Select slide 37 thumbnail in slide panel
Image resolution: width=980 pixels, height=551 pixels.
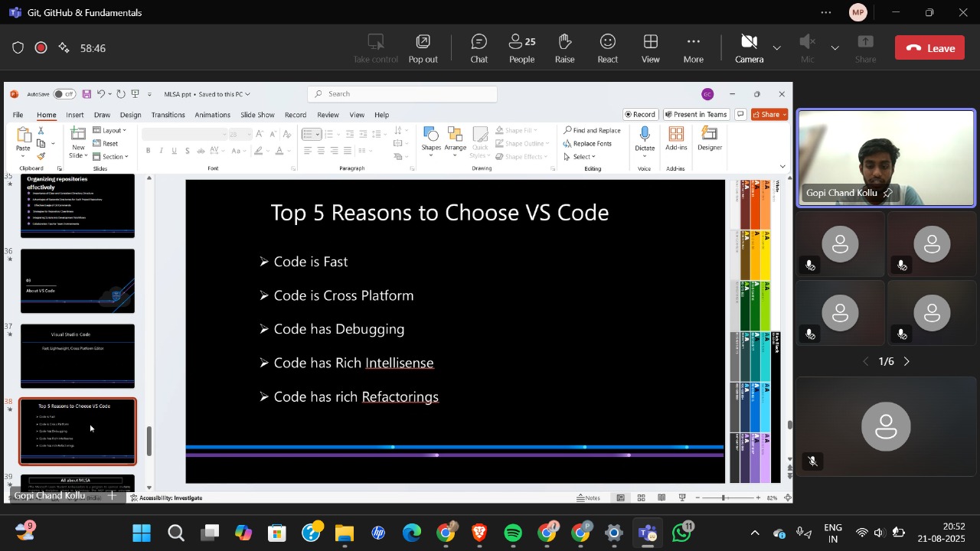point(77,356)
